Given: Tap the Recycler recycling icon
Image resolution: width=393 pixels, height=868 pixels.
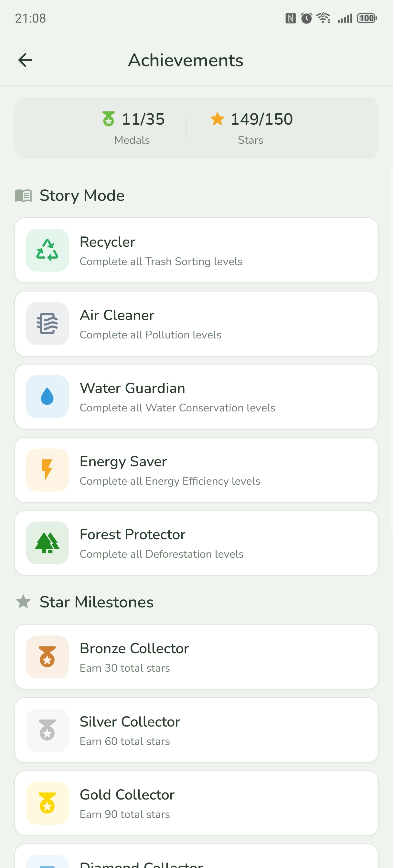Looking at the screenshot, I should 47,250.
